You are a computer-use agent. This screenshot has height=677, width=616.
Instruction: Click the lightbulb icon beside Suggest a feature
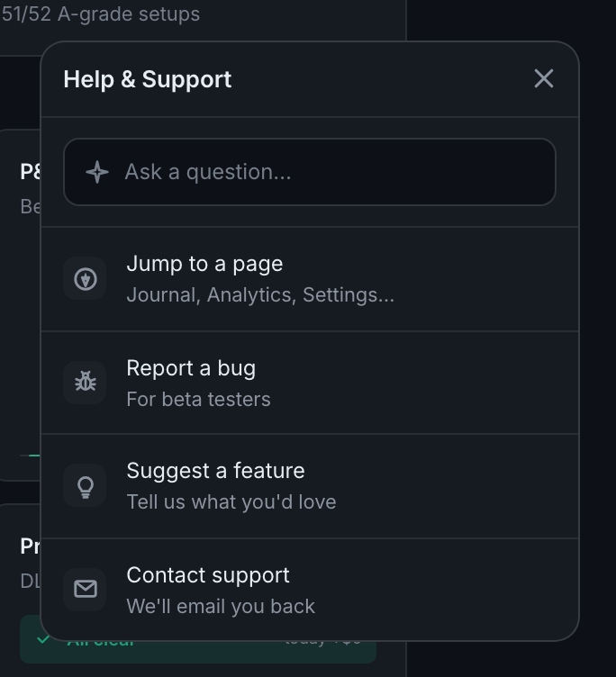pyautogui.click(x=85, y=486)
